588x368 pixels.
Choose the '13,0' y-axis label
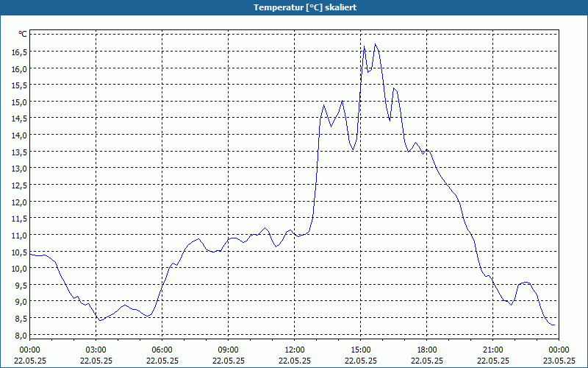(x=19, y=169)
